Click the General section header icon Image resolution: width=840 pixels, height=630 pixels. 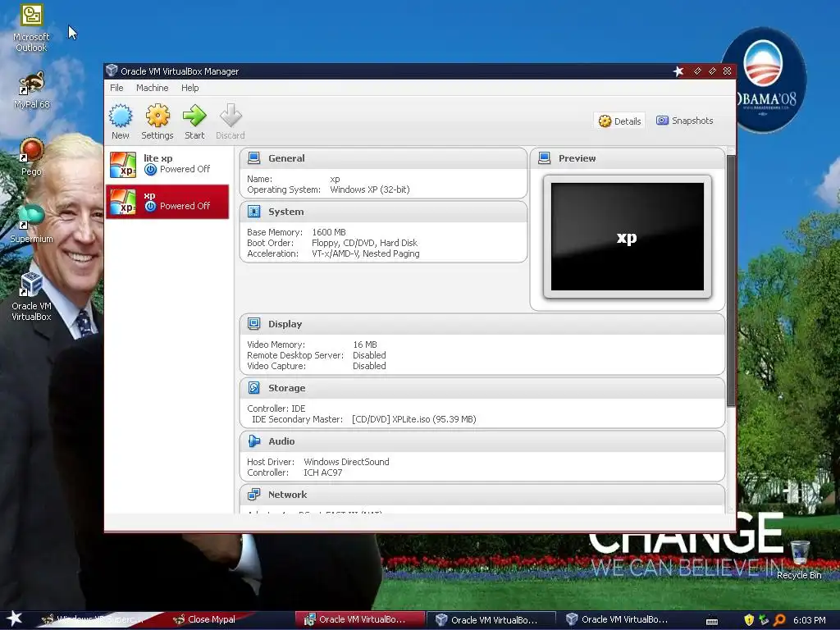tap(254, 158)
